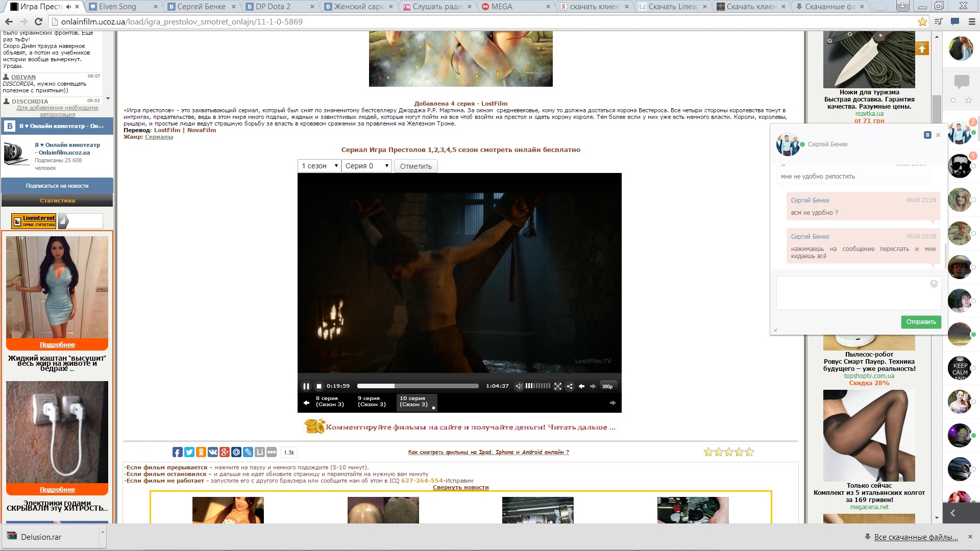Toggle fullscreen mode in the player
Viewport: 980px width, 551px height.
[558, 386]
